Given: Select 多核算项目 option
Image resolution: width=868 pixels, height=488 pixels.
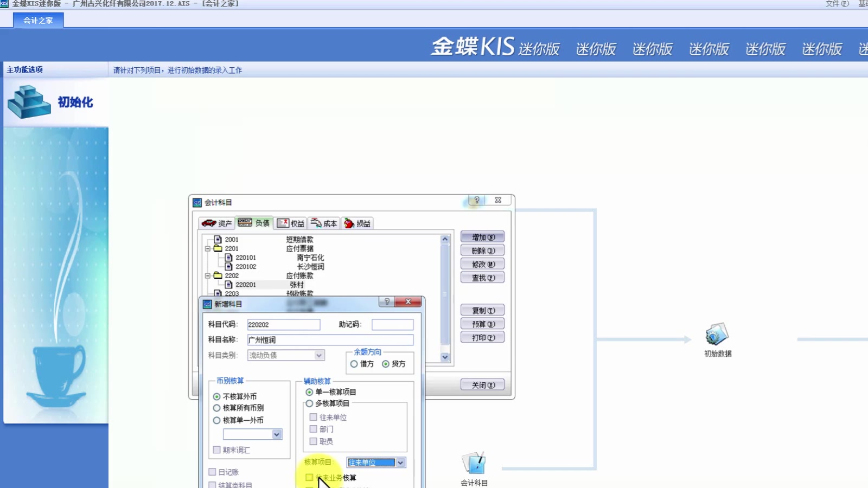Looking at the screenshot, I should pyautogui.click(x=309, y=403).
